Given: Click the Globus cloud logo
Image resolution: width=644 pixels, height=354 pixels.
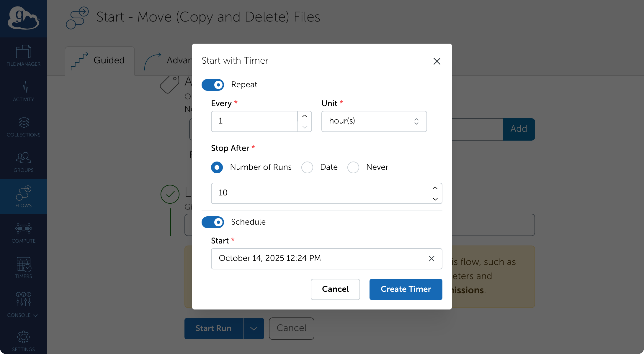Looking at the screenshot, I should tap(23, 18).
